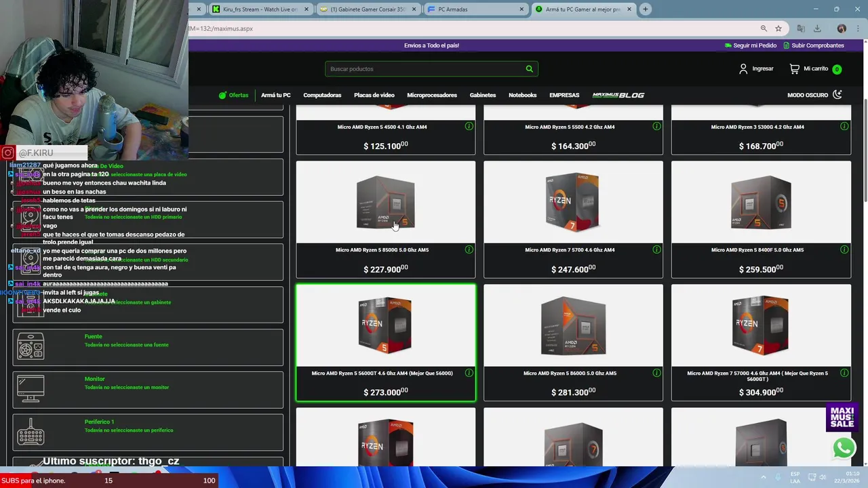Click the Fuente component row
The height and width of the screenshot is (488, 868).
148,347
